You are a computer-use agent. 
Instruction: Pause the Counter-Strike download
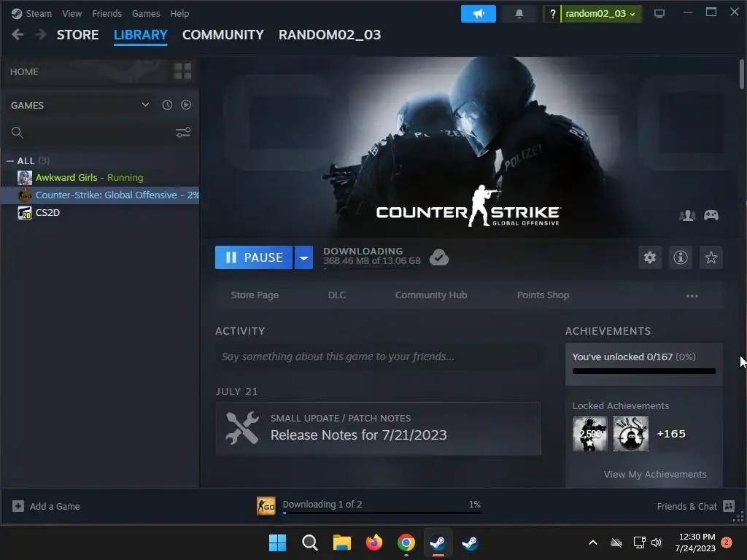(x=253, y=257)
